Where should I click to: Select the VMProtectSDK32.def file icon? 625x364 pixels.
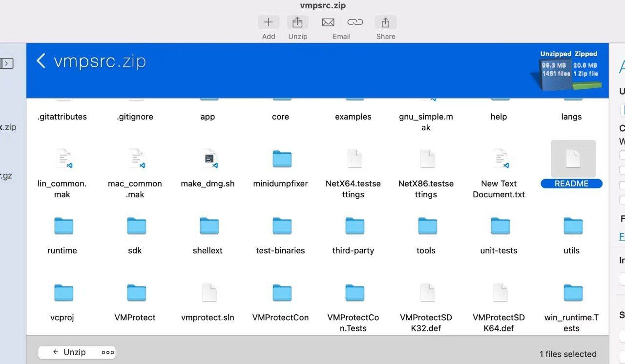pyautogui.click(x=427, y=293)
